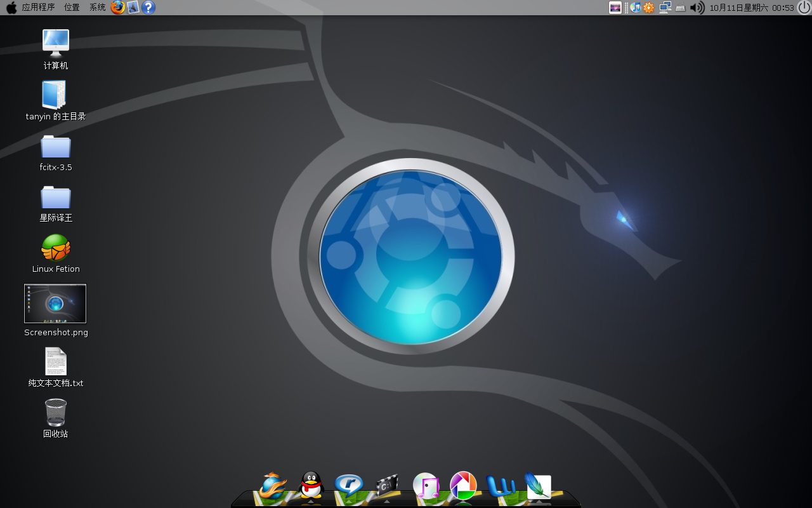Open the 回收站 trash icon

tap(56, 412)
